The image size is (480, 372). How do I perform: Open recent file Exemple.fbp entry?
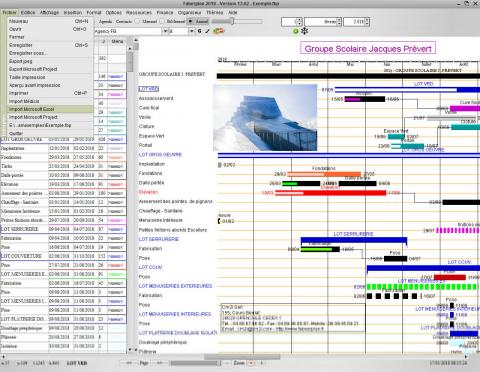pos(50,125)
